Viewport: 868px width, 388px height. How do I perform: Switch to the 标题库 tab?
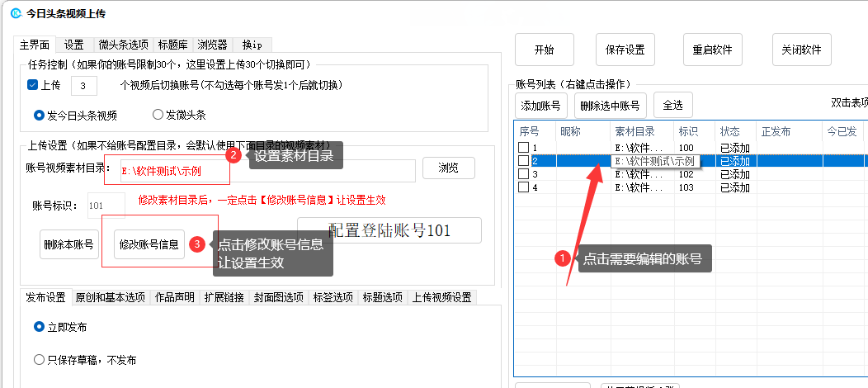pyautogui.click(x=172, y=45)
